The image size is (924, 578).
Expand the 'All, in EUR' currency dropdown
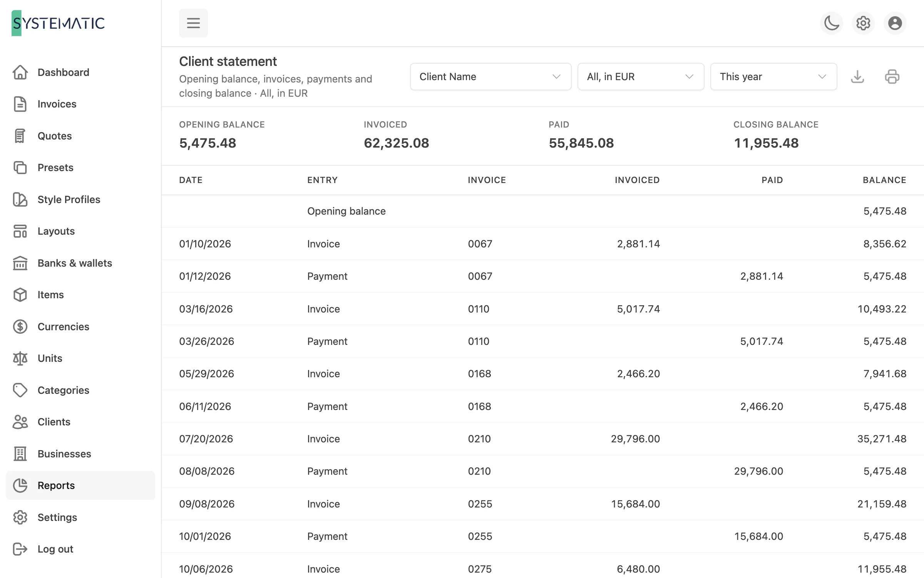(641, 77)
